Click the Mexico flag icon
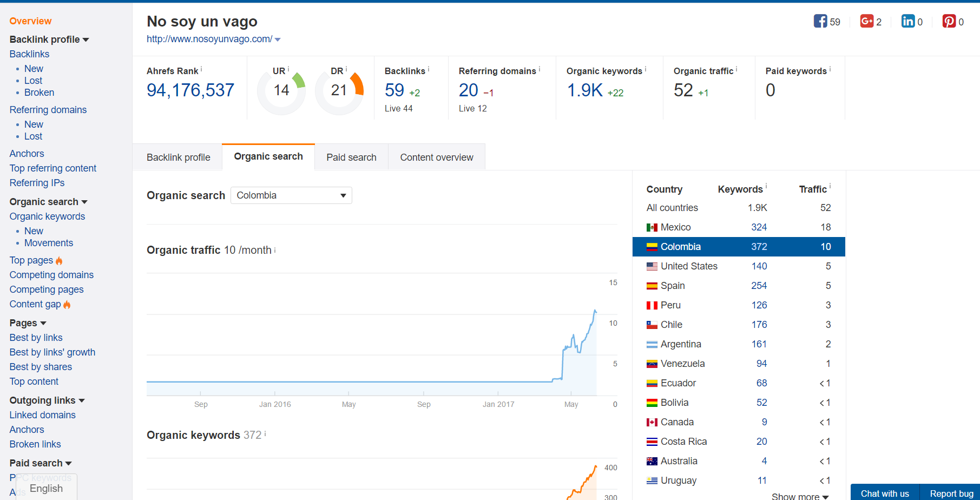This screenshot has height=500, width=980. point(652,227)
